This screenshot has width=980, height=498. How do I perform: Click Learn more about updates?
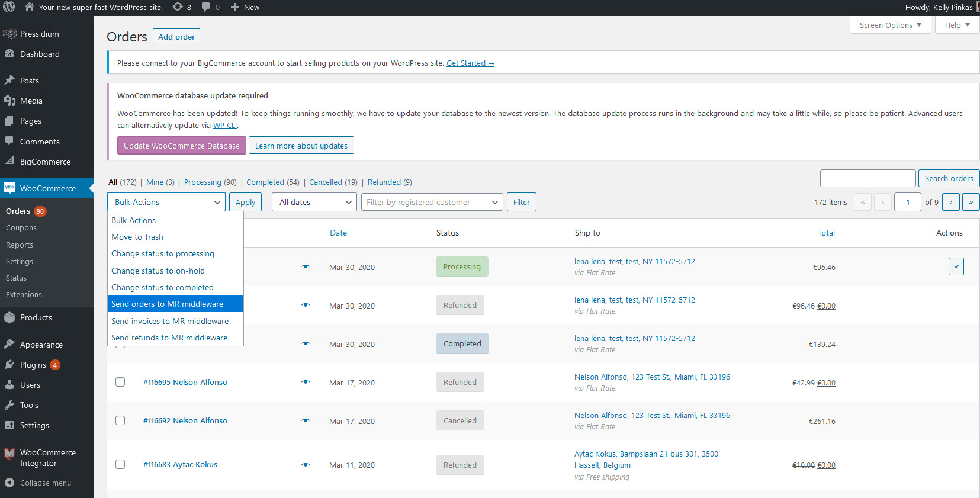(x=301, y=146)
